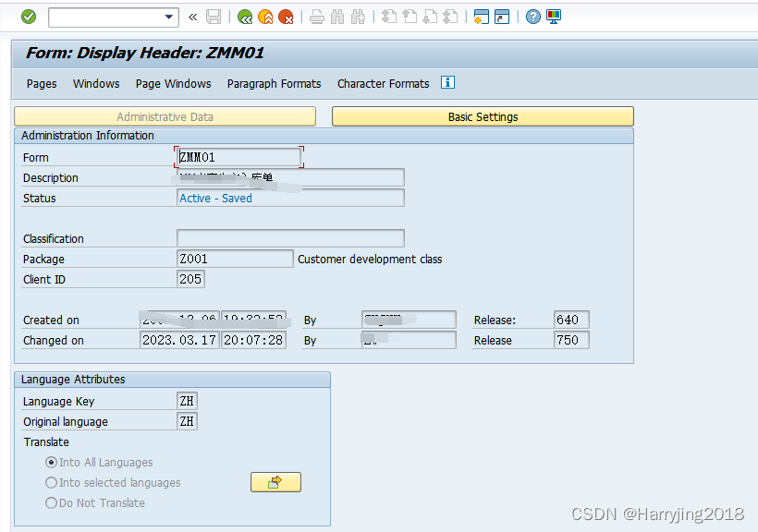Exit the transaction with the yellow arrow icon
The image size is (758, 532).
pyautogui.click(x=265, y=17)
